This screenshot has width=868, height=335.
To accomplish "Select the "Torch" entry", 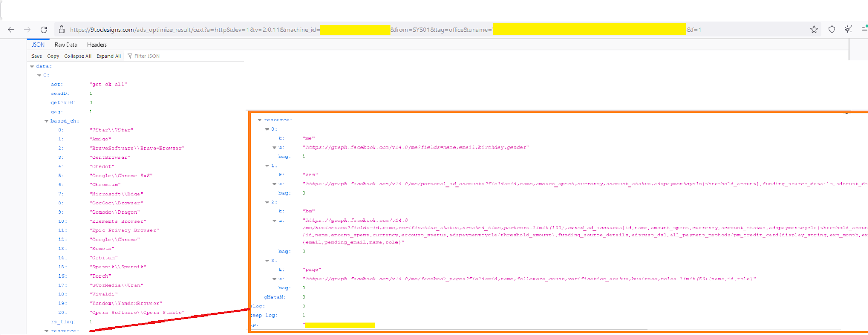I will pos(100,276).
